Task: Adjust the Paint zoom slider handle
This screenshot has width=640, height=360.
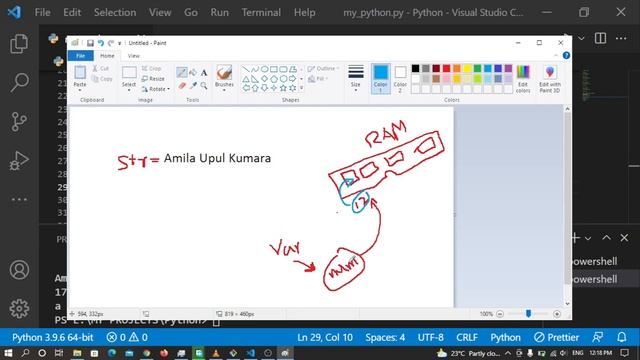Action: (x=529, y=313)
